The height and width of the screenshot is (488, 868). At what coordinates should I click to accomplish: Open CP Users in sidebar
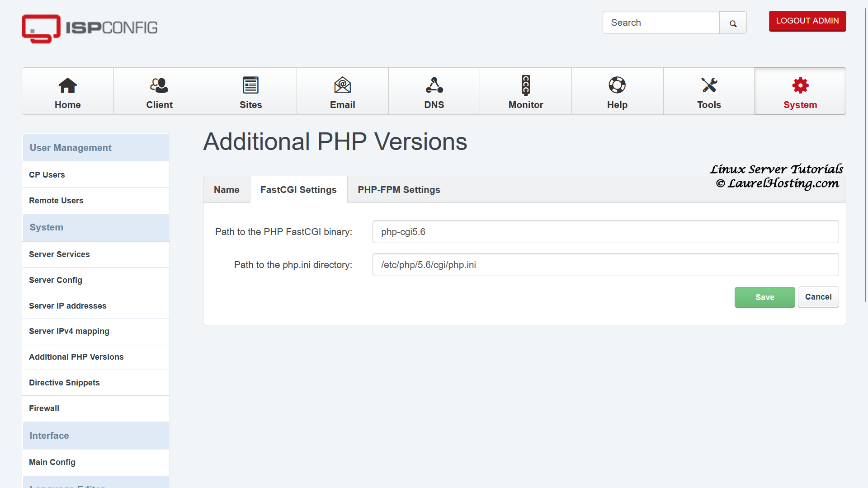click(x=96, y=175)
